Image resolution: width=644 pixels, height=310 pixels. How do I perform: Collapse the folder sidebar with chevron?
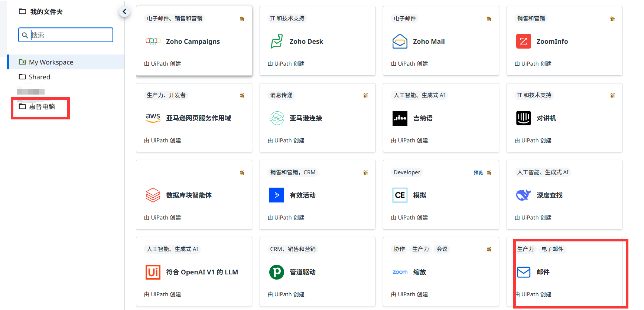pyautogui.click(x=124, y=11)
